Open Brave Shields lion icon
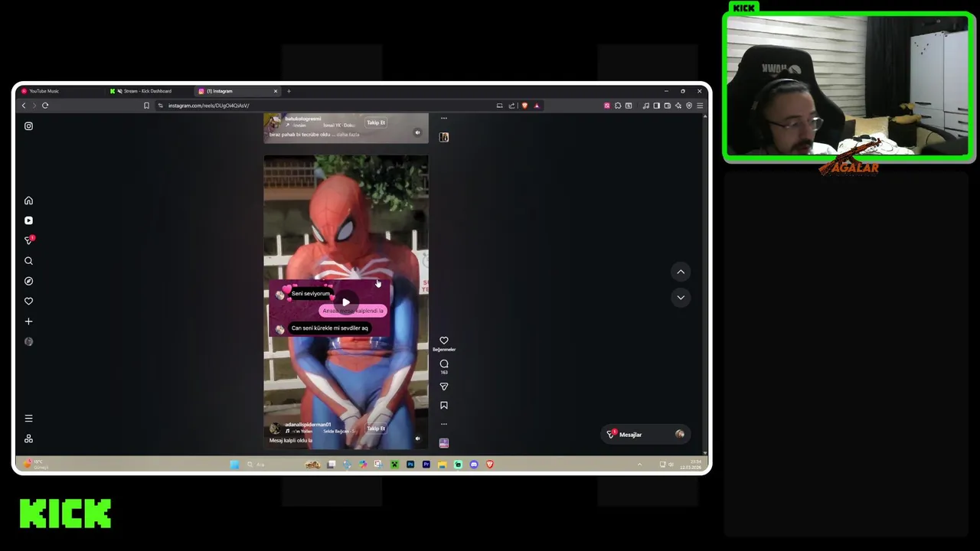Screen dimensions: 980x551 (x=524, y=106)
